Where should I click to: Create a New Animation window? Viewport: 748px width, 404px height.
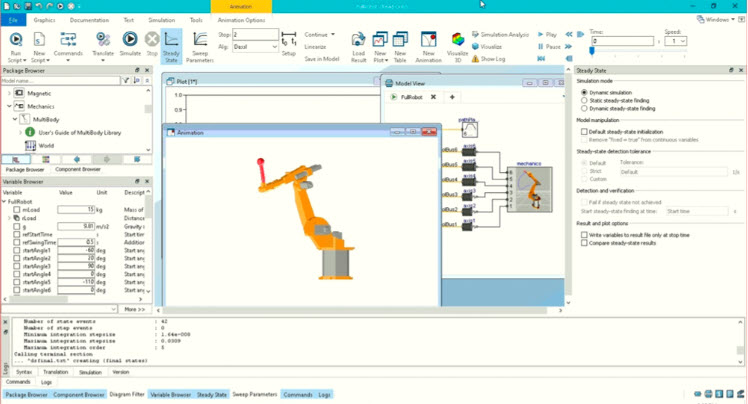coord(430,44)
